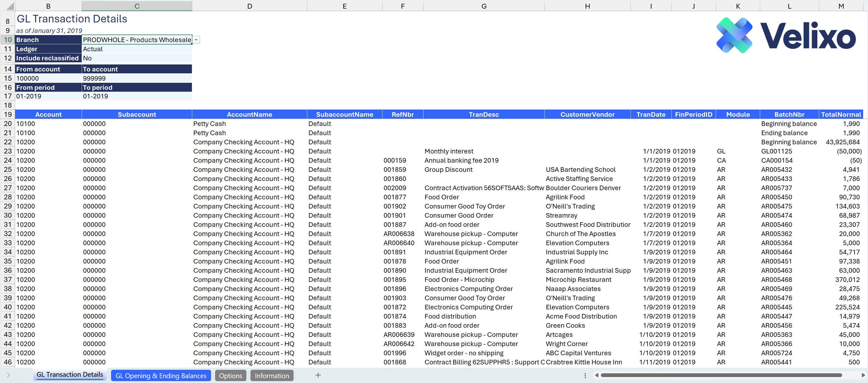Click the add new sheet plus icon
868x383 pixels.
point(318,375)
